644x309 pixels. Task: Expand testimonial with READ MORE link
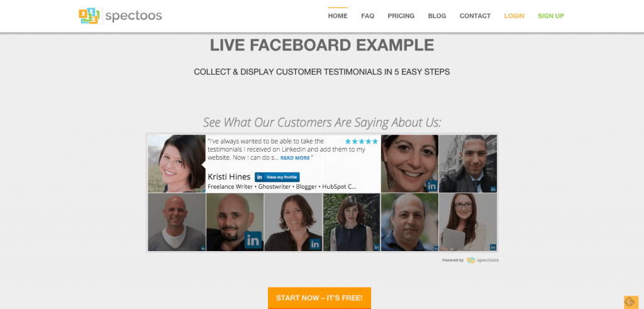[295, 158]
